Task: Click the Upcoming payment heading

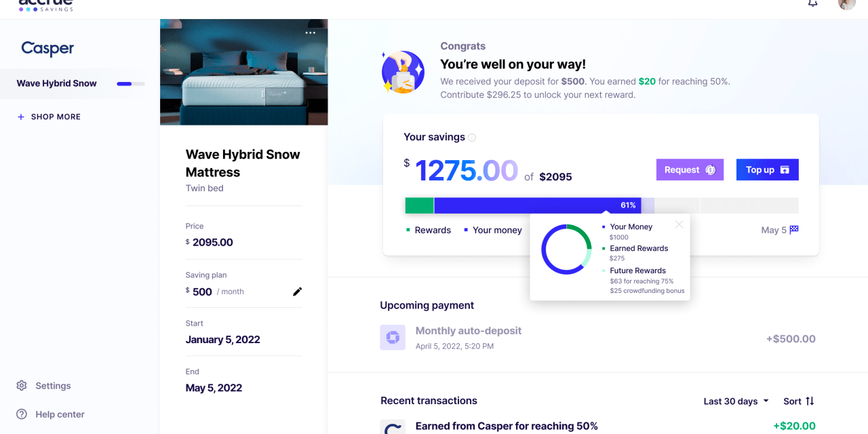Action: [427, 305]
